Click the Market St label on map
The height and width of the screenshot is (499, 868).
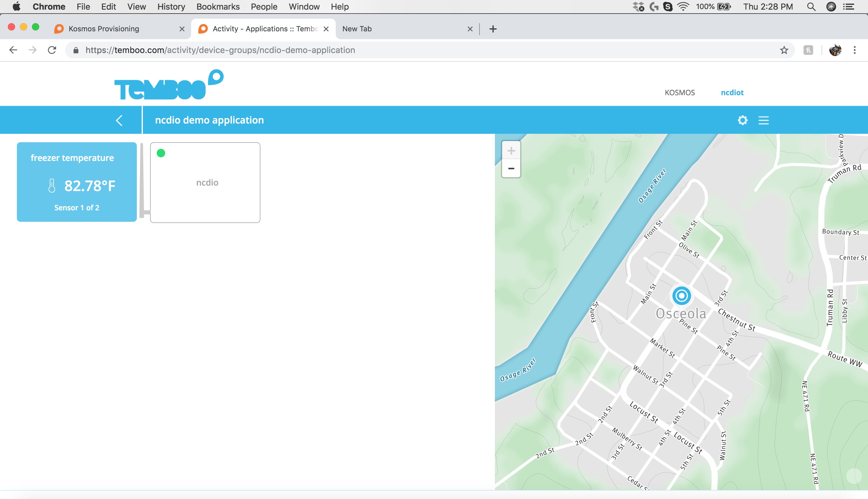click(x=662, y=348)
